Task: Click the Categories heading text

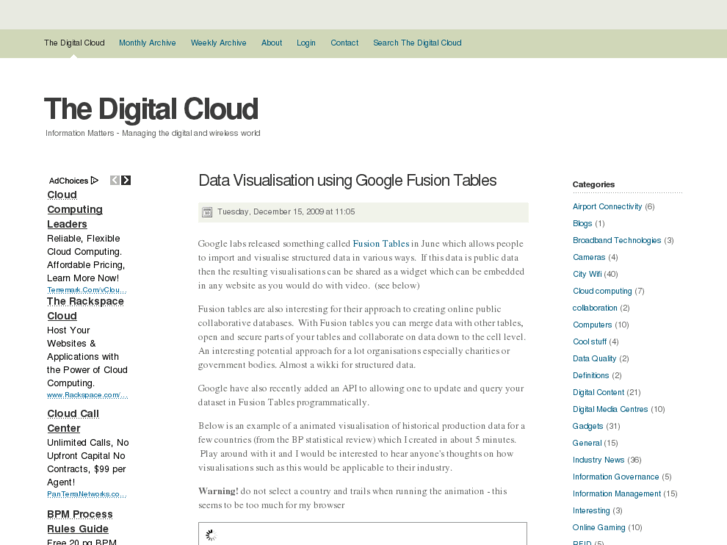Action: click(x=593, y=185)
